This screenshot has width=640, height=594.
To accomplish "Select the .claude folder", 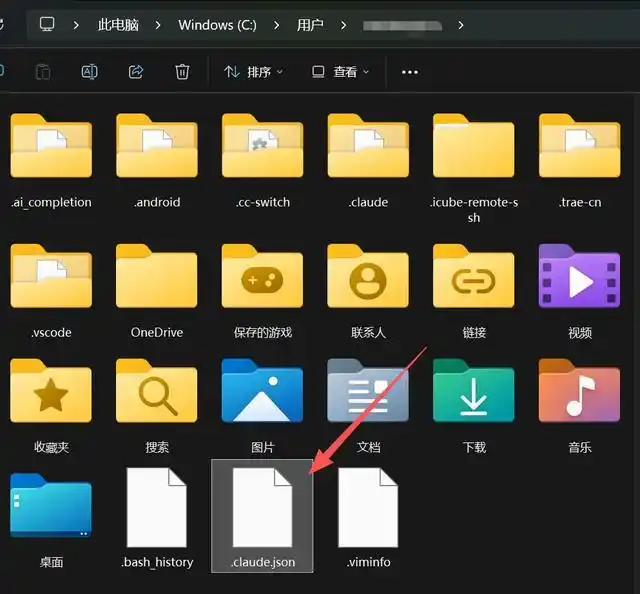I will [x=368, y=162].
